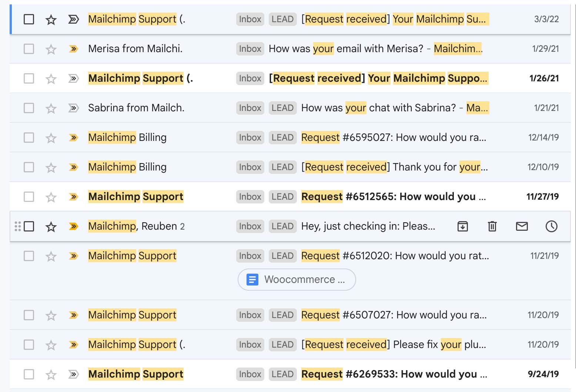576x392 pixels.
Task: Star the Request #6507027 email
Action: (x=51, y=315)
